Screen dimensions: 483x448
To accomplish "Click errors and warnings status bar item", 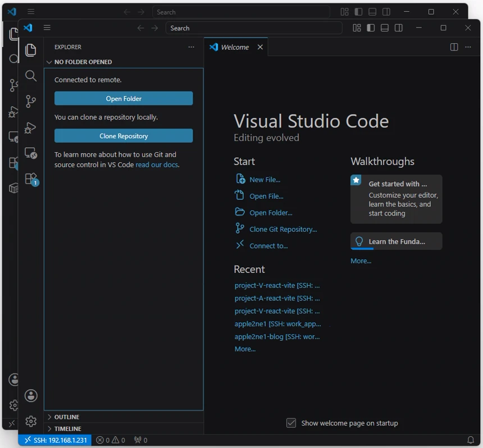I will [x=111, y=440].
